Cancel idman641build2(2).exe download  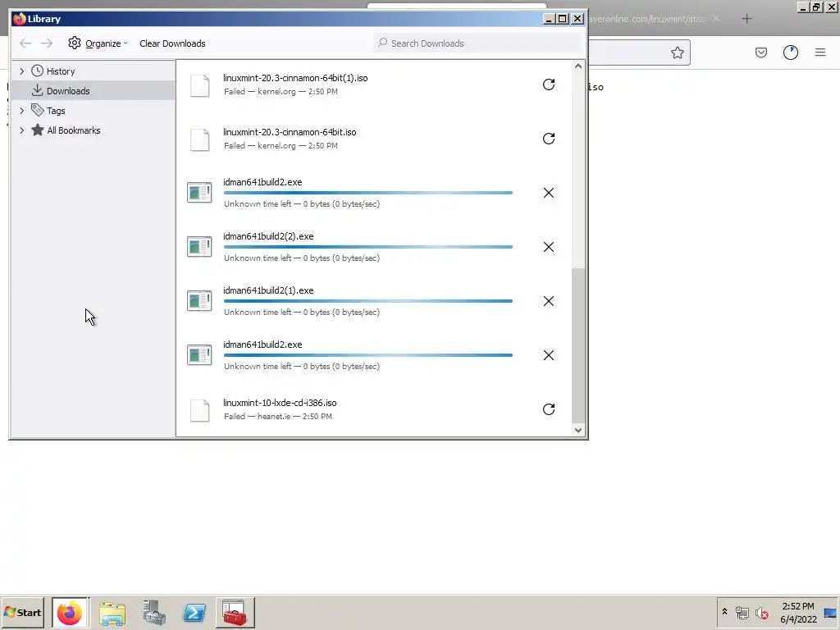click(548, 247)
